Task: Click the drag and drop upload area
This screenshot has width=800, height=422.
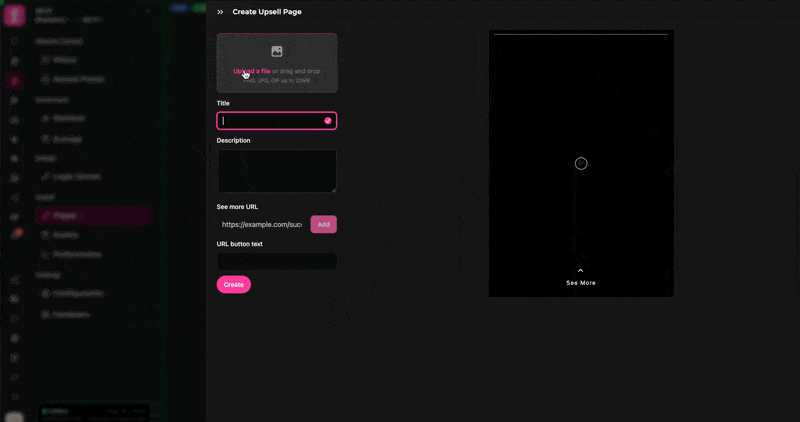Action: pyautogui.click(x=277, y=62)
